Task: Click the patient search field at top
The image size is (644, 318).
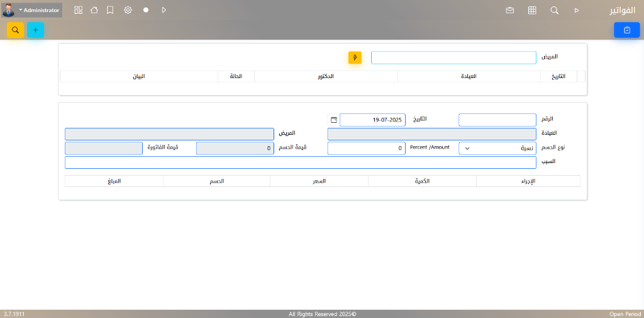Action: (x=453, y=58)
